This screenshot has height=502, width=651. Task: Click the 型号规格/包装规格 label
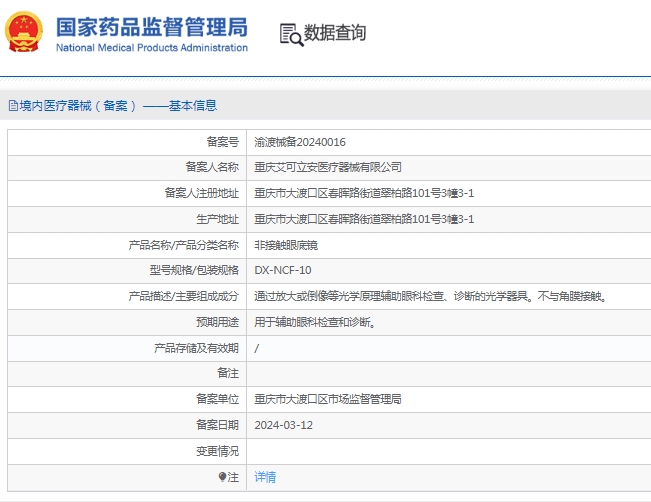(194, 270)
